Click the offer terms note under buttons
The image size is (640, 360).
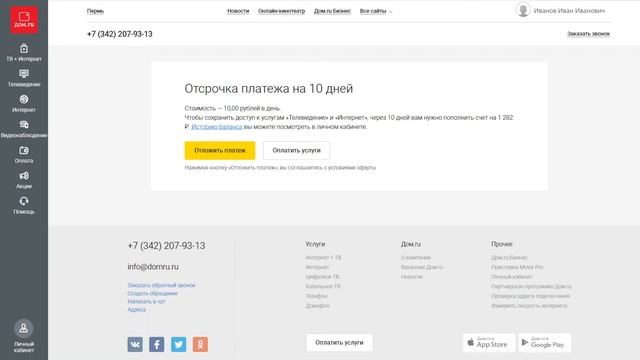(280, 168)
